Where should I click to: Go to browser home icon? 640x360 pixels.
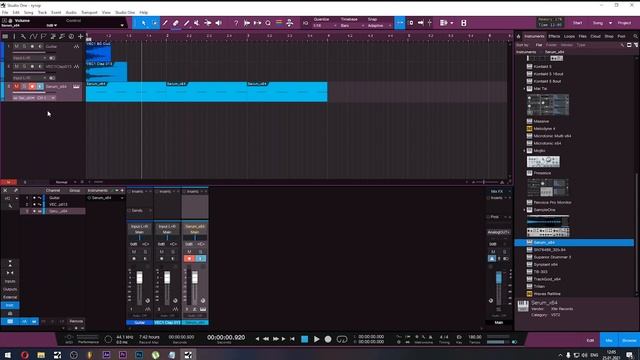tap(518, 36)
